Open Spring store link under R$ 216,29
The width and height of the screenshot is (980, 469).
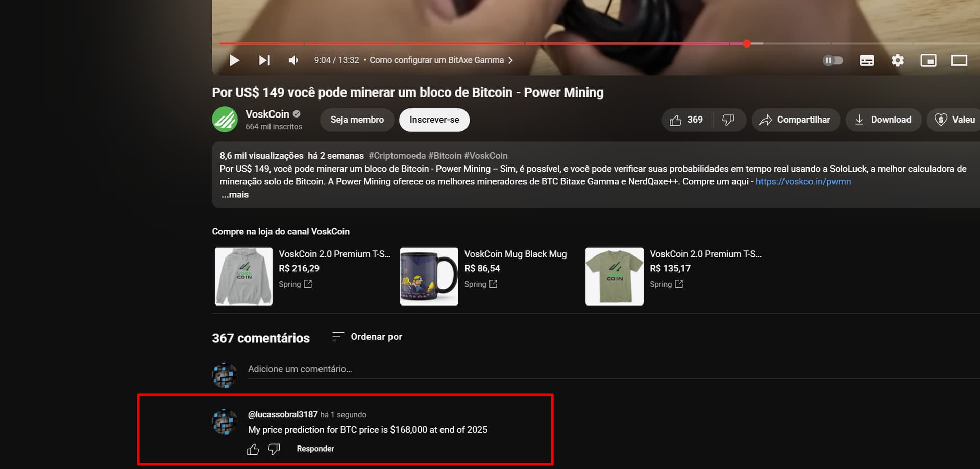point(295,284)
